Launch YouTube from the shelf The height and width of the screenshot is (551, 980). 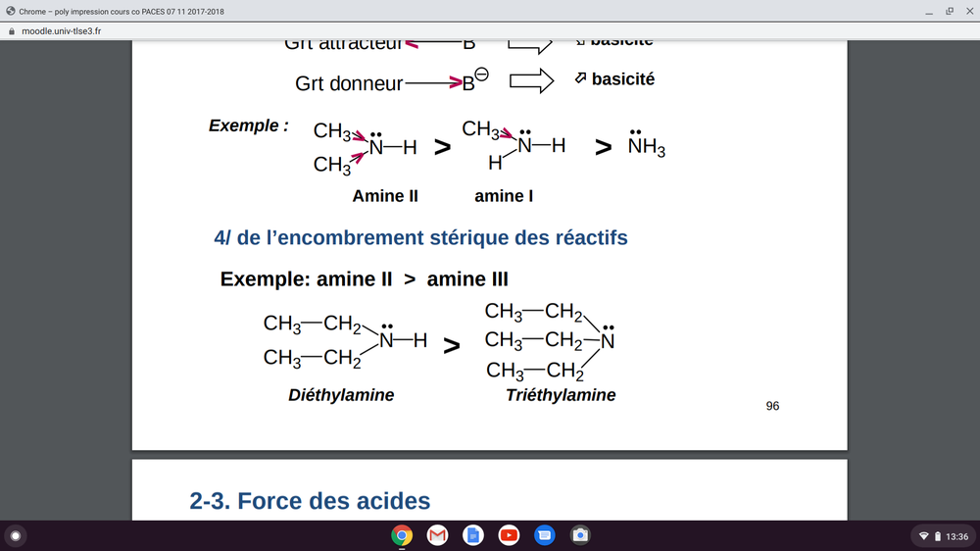509,535
